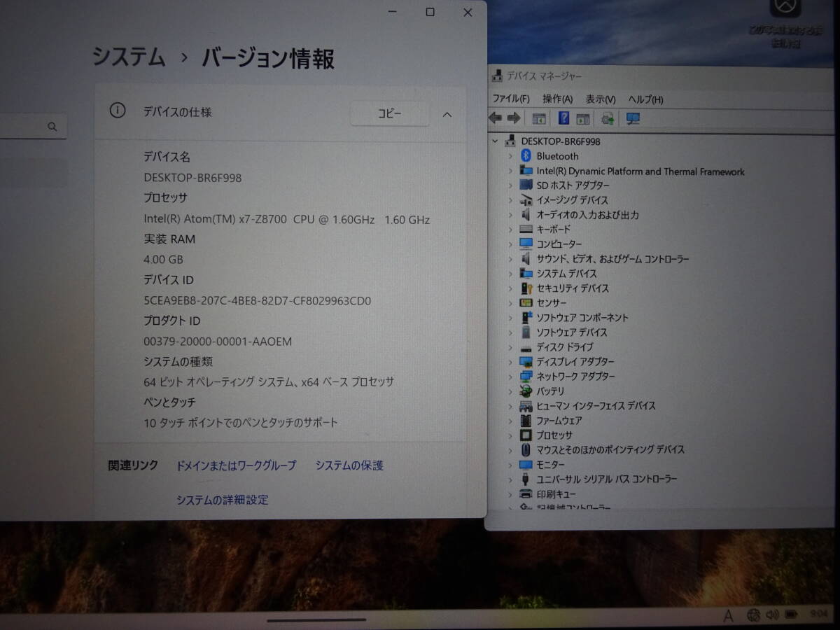Open the システムの詳細設定 link
The width and height of the screenshot is (840, 630).
point(222,500)
